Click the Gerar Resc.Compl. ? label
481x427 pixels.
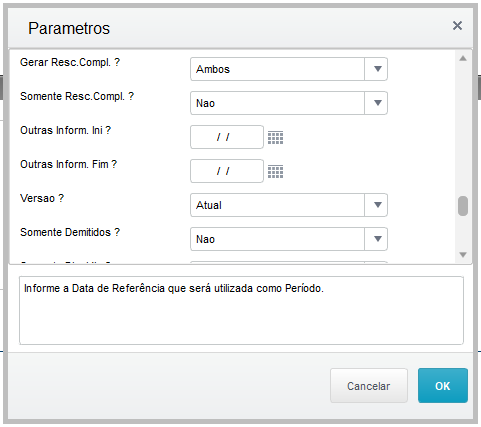click(x=70, y=62)
